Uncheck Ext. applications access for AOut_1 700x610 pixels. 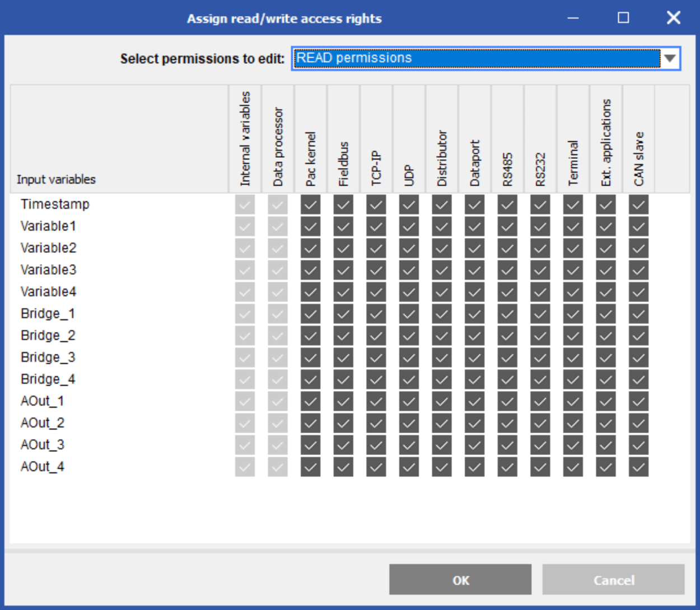click(605, 401)
